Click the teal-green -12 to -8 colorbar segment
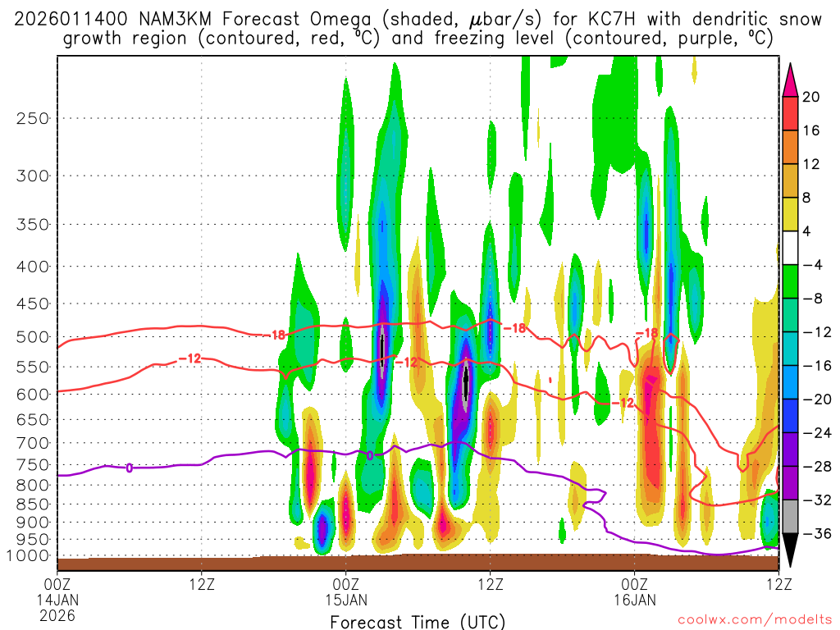 pos(790,315)
